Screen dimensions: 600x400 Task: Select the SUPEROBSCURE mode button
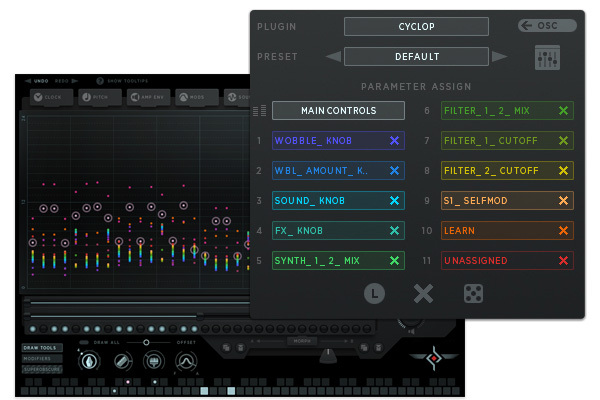pyautogui.click(x=42, y=369)
